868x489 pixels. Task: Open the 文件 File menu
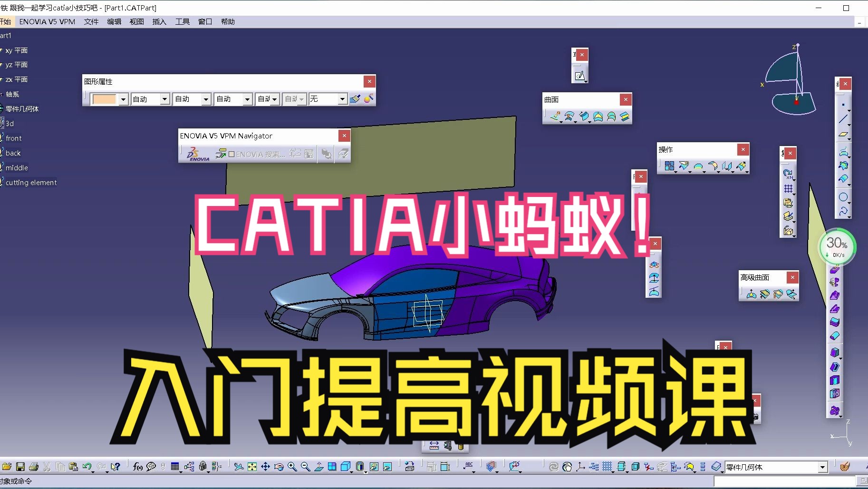coord(91,21)
